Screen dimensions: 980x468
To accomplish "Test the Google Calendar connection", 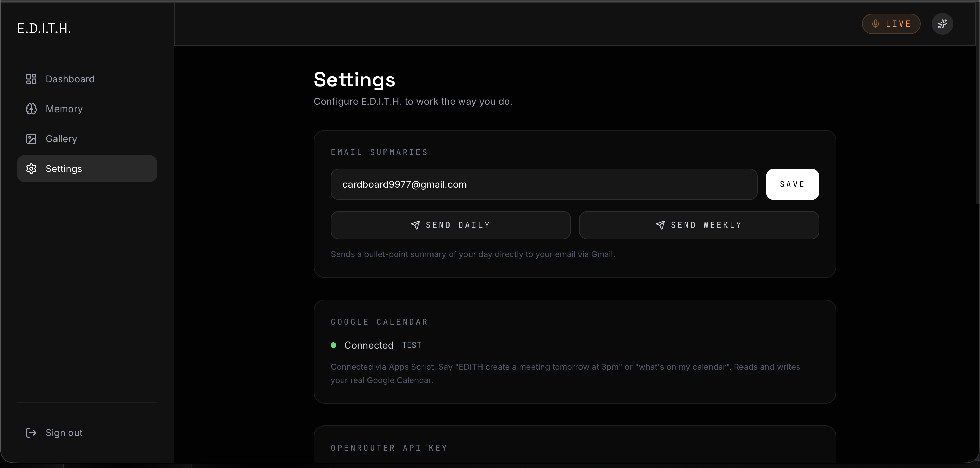I will (x=412, y=345).
